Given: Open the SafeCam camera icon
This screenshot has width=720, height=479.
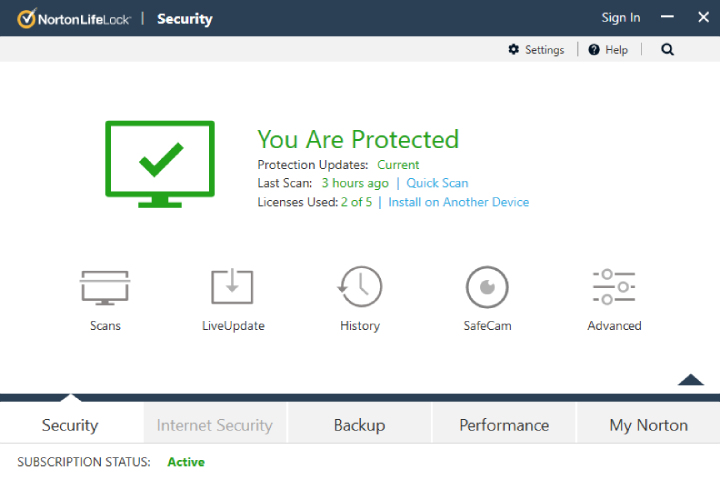Looking at the screenshot, I should point(487,287).
